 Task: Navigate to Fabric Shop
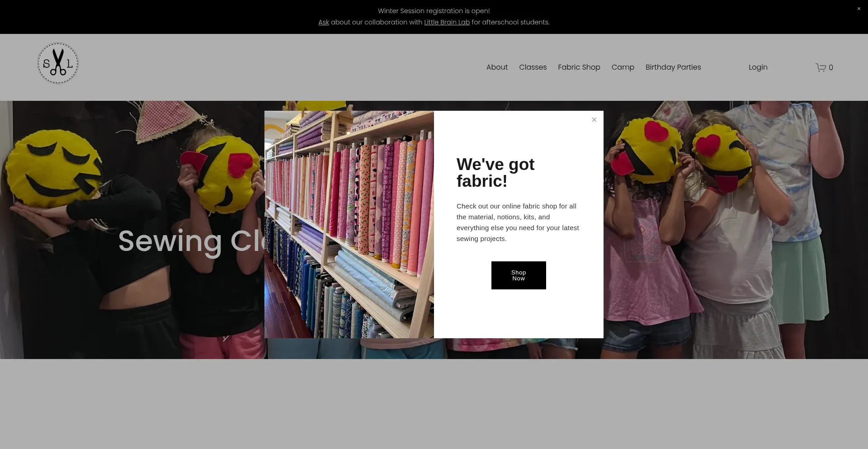pos(579,67)
